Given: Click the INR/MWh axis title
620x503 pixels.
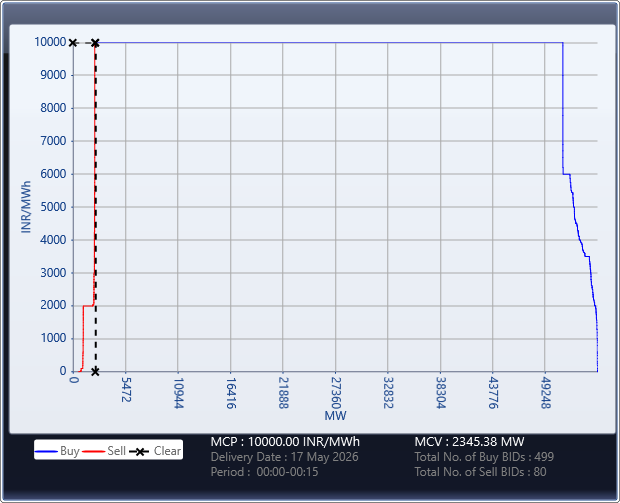Looking at the screenshot, I should pos(26,207).
